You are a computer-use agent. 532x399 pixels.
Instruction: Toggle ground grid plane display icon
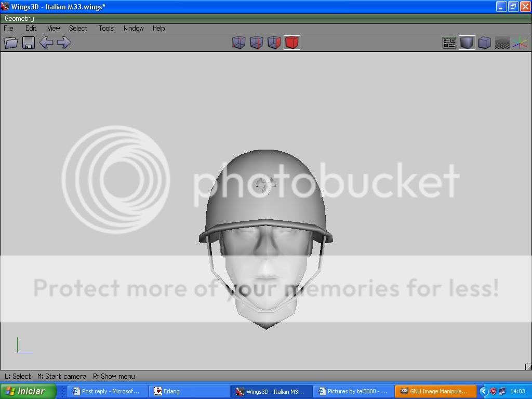point(502,43)
